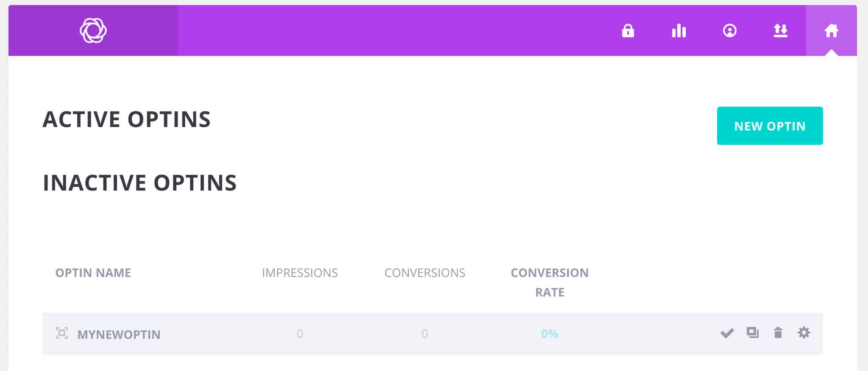868x371 pixels.
Task: Click the Bloom flower logo
Action: tap(93, 30)
